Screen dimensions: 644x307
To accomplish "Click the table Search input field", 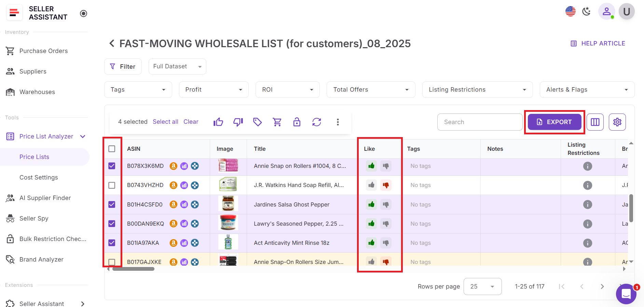I will coord(479,122).
